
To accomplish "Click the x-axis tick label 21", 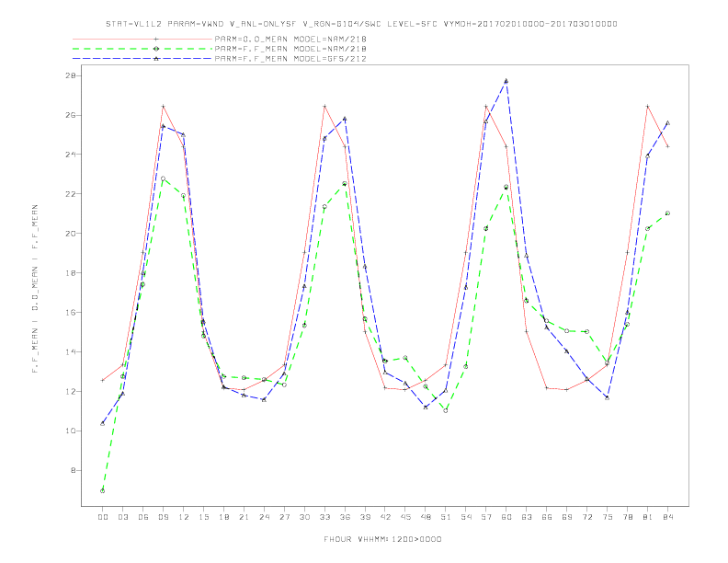I will point(244,517).
